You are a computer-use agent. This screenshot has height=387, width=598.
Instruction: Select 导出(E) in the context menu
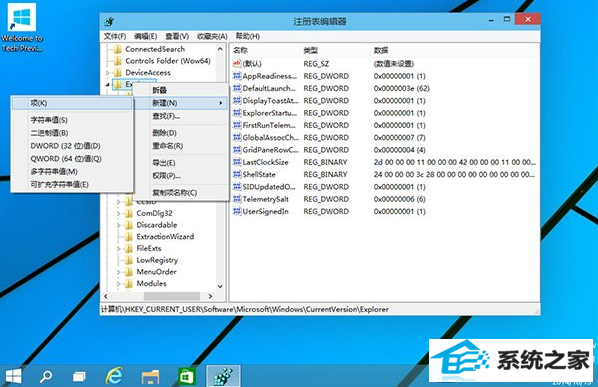pyautogui.click(x=182, y=163)
